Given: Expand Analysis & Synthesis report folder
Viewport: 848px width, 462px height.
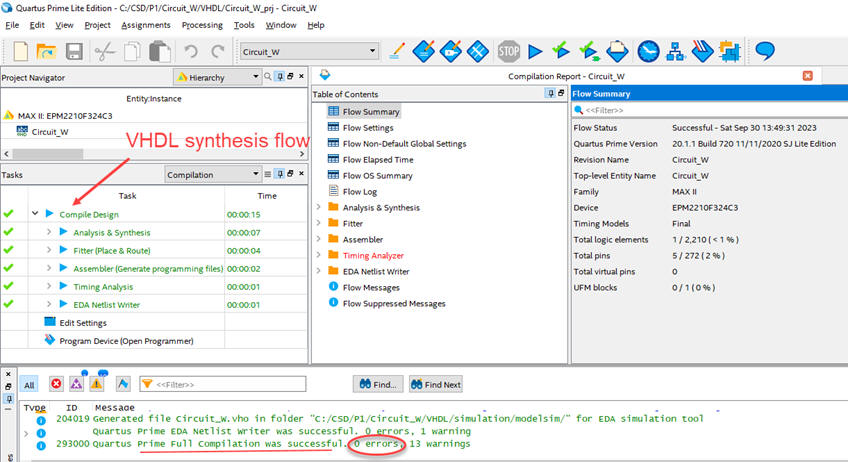Looking at the screenshot, I should (319, 207).
